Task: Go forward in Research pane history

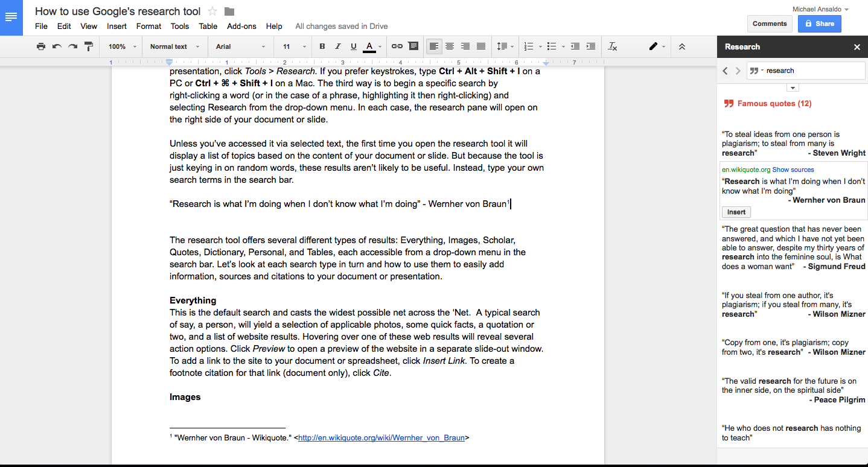Action: point(738,71)
